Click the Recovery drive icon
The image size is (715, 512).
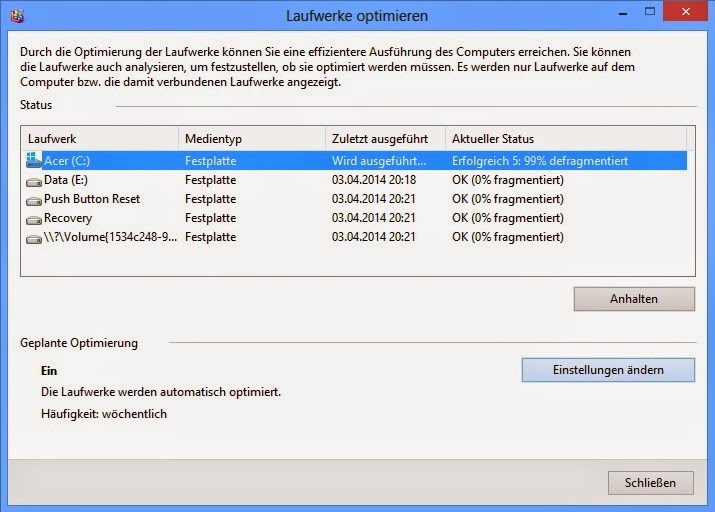[35, 218]
